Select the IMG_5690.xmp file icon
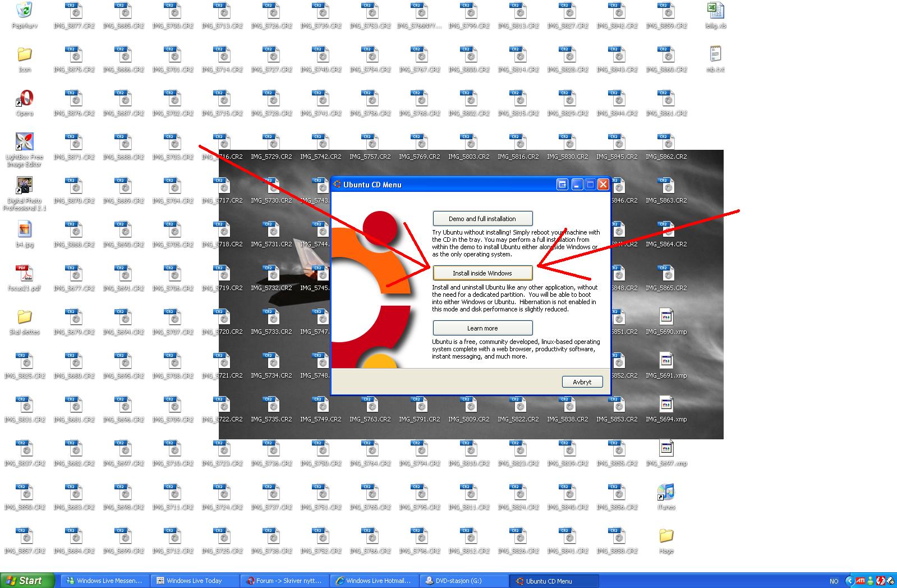This screenshot has height=588, width=897. (666, 317)
